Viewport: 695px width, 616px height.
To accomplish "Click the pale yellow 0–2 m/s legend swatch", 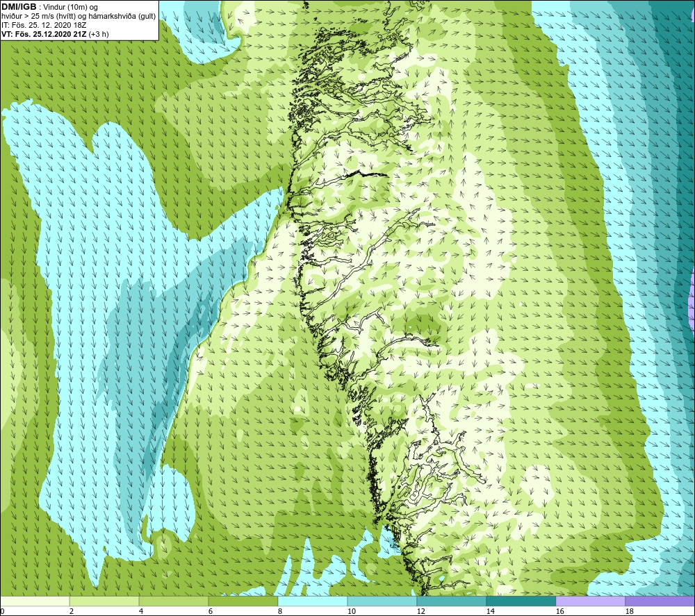I will pyautogui.click(x=35, y=601).
